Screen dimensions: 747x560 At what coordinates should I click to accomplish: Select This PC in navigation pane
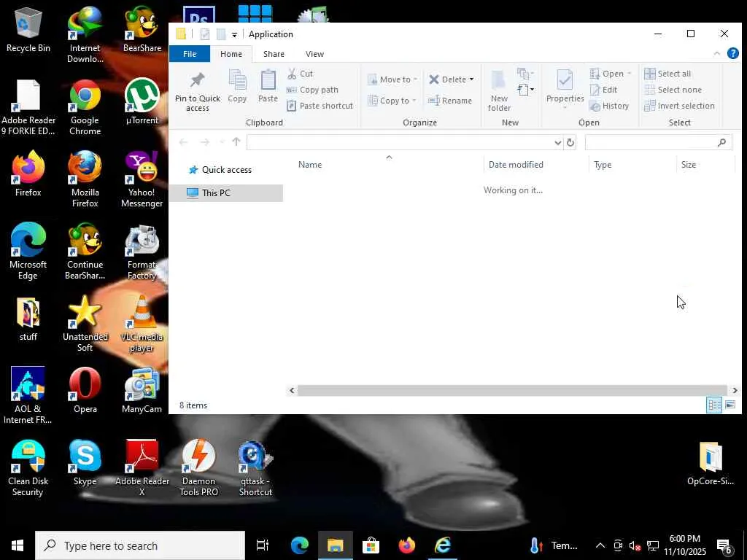tap(226, 192)
